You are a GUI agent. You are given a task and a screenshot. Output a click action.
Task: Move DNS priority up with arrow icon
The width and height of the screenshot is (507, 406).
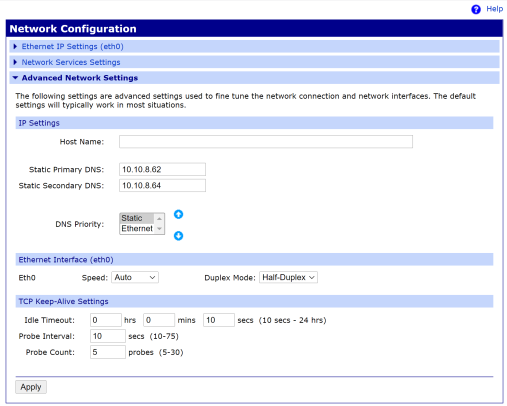tap(178, 214)
